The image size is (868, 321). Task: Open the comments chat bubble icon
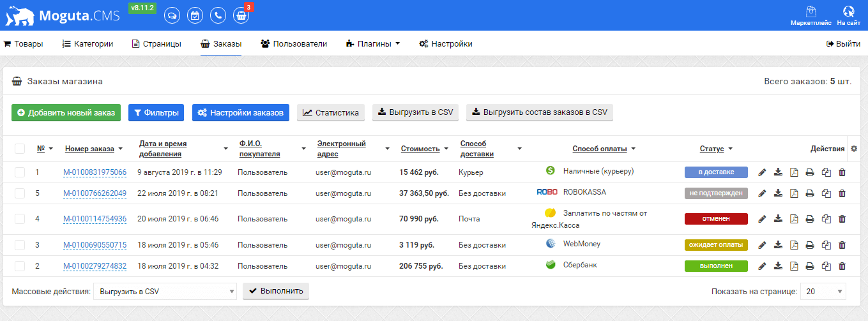tap(172, 15)
